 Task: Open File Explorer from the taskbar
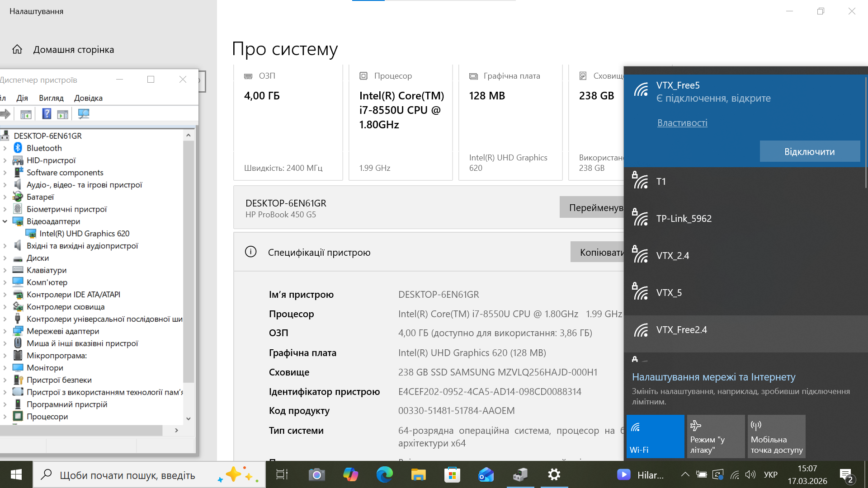(418, 474)
